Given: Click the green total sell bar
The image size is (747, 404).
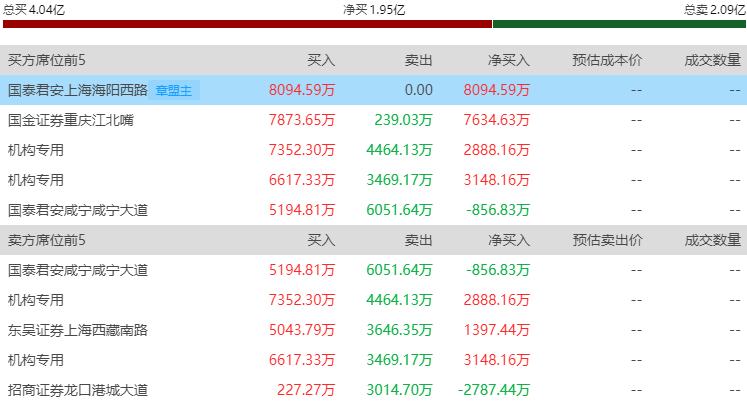Looking at the screenshot, I should [x=619, y=24].
